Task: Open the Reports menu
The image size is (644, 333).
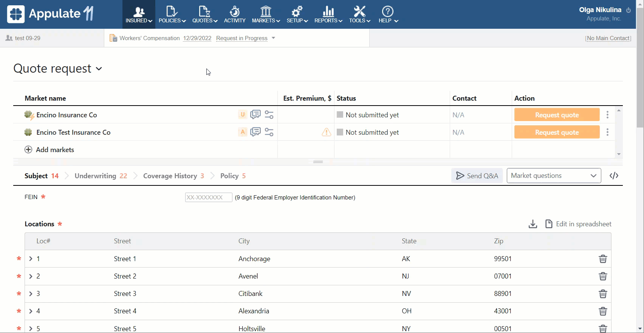Action: click(328, 14)
